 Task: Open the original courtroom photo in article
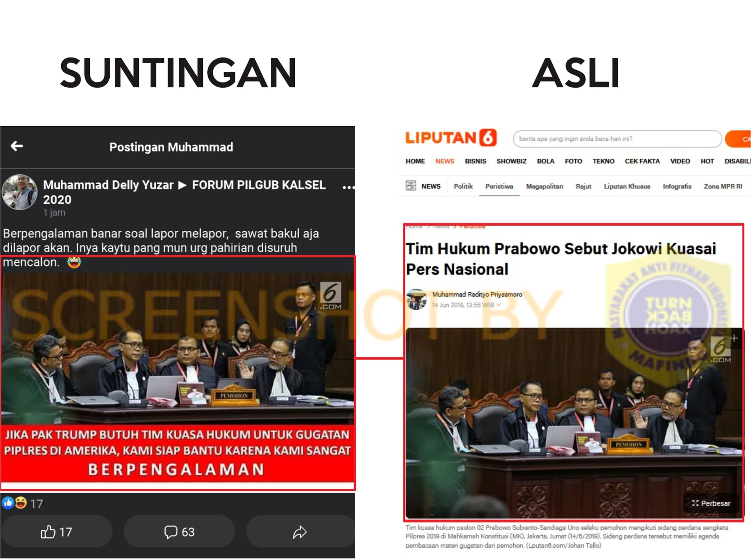[574, 423]
